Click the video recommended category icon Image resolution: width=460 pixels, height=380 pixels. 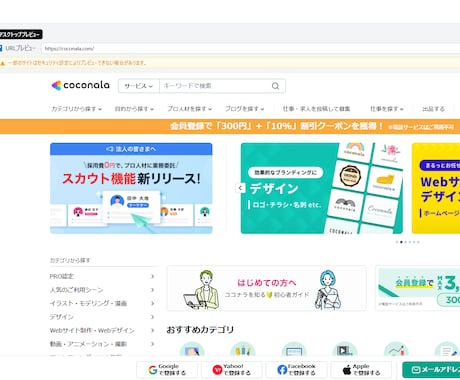(x=345, y=349)
